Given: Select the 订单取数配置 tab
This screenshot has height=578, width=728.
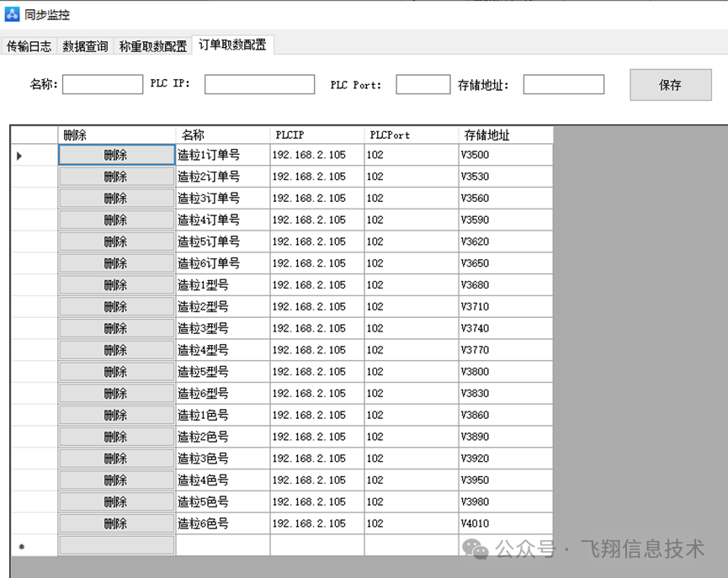Looking at the screenshot, I should 232,45.
